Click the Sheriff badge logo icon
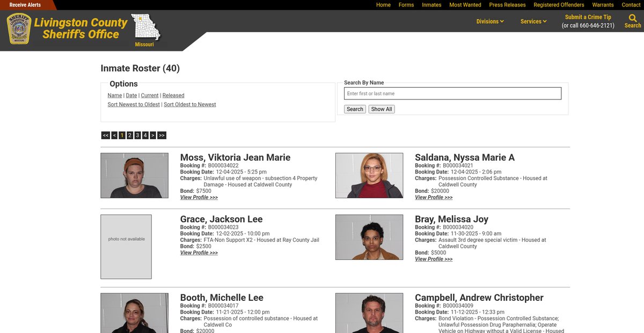Viewport: 644px width, 333px height. click(x=19, y=28)
